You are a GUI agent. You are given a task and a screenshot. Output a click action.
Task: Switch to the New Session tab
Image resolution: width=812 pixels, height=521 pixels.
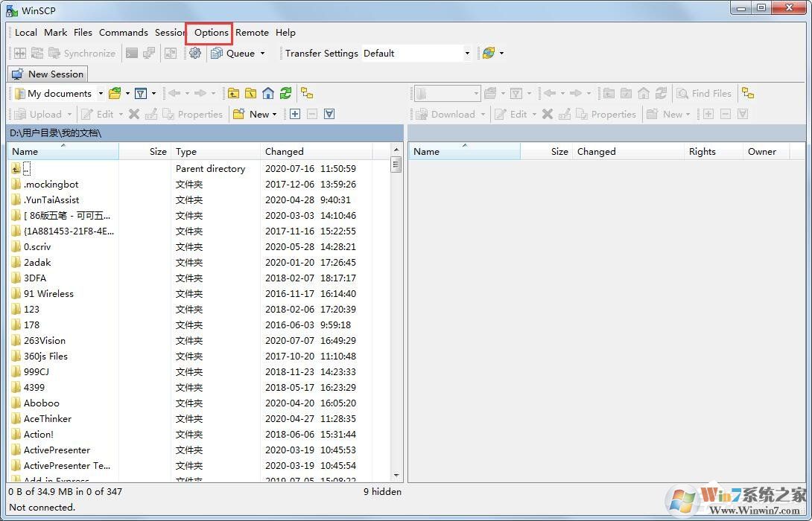tap(48, 74)
